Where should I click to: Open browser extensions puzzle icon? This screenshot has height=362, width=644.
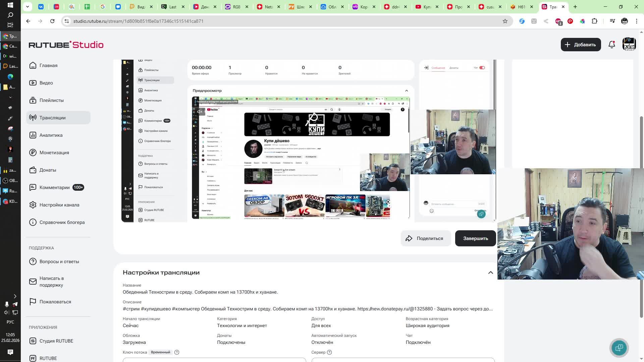pyautogui.click(x=594, y=21)
